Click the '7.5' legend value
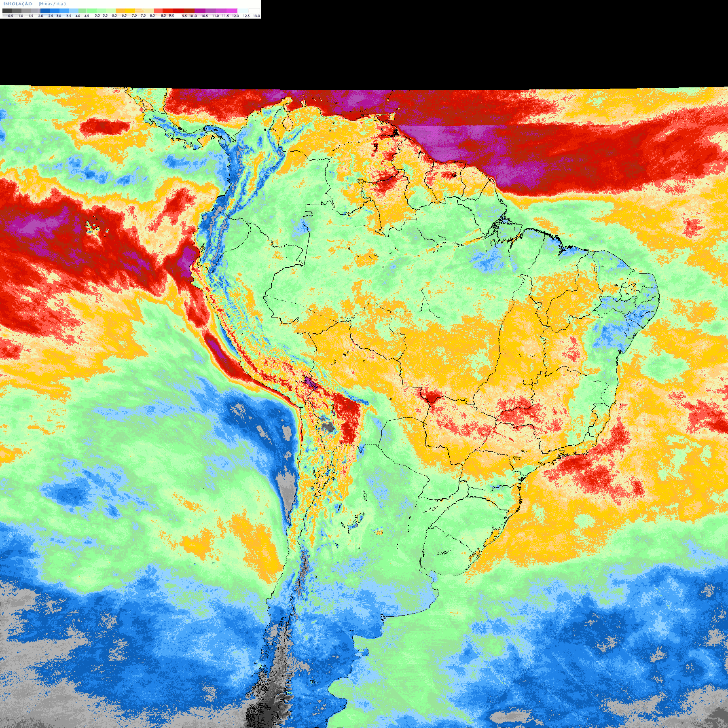This screenshot has width=728, height=728. pyautogui.click(x=143, y=15)
